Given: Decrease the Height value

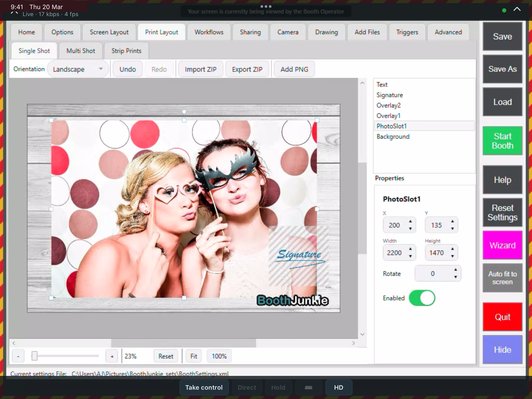Looking at the screenshot, I should [x=453, y=256].
